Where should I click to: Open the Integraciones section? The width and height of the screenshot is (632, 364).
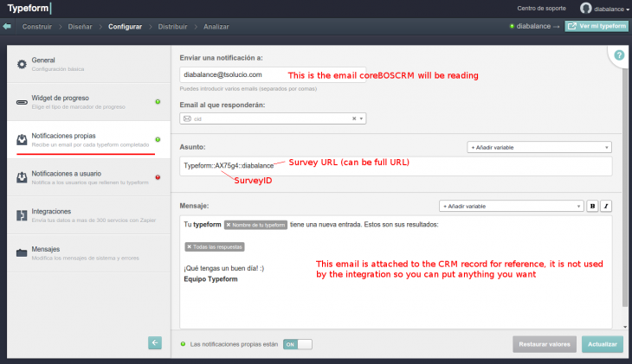(x=88, y=215)
